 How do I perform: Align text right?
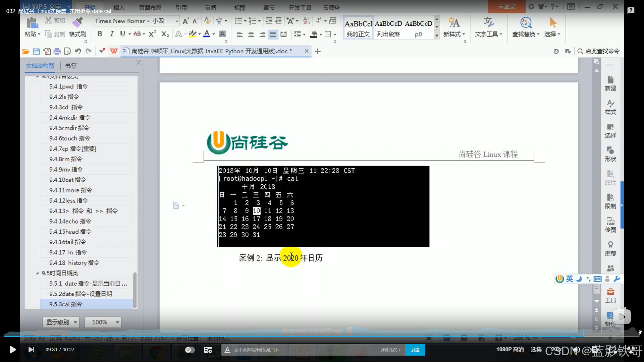(262, 34)
